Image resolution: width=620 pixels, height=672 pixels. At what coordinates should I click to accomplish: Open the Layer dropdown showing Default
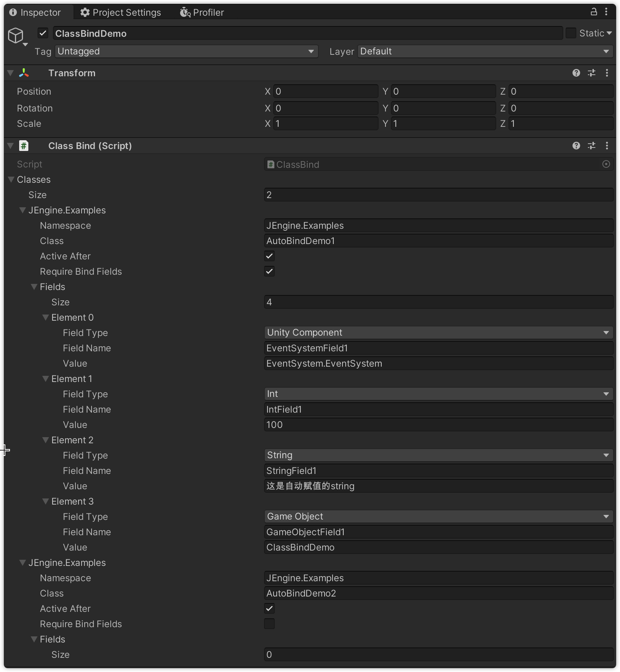coord(485,51)
